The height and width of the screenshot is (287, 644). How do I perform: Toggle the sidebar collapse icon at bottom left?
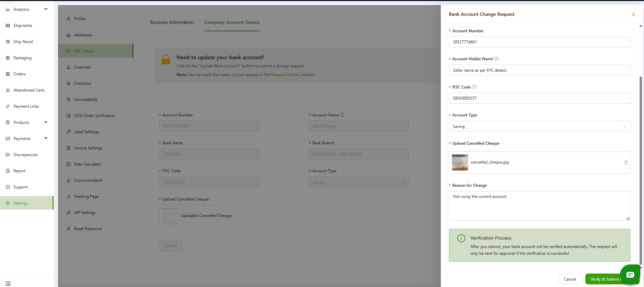8,283
